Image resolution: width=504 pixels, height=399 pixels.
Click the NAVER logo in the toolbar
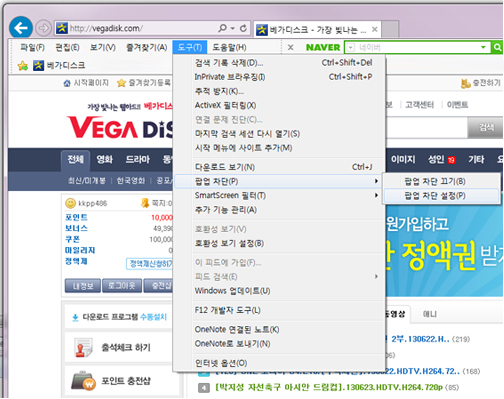323,48
